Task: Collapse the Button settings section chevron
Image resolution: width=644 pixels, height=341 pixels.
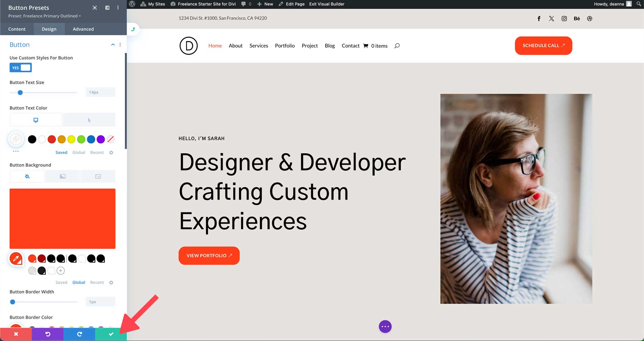Action: (113, 44)
